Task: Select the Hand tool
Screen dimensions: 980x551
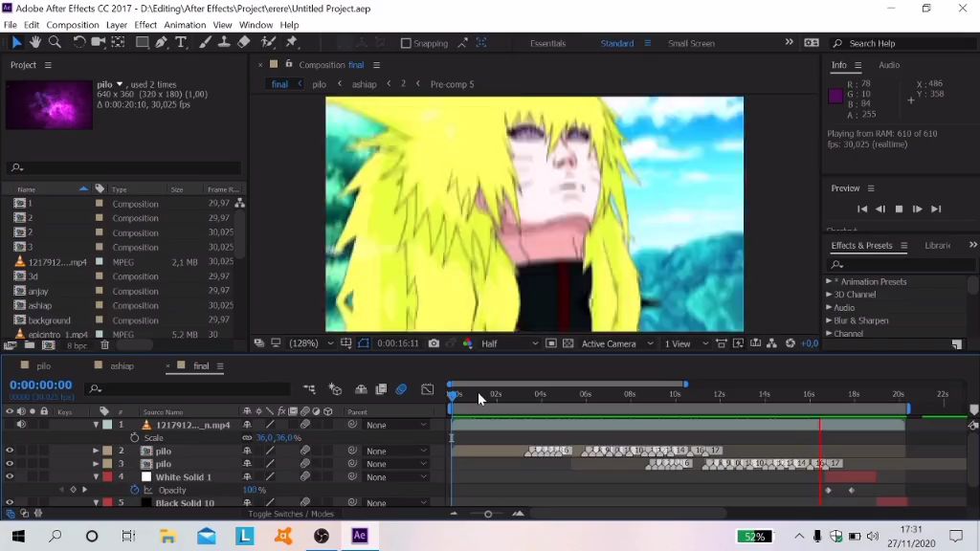Action: [x=35, y=42]
